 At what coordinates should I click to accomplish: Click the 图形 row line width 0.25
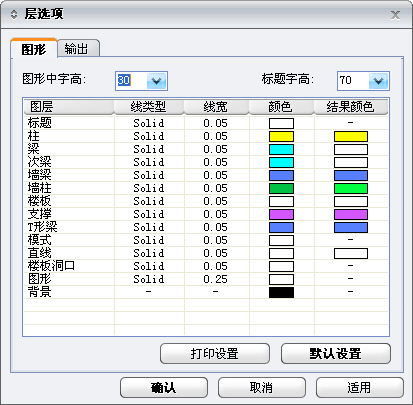pyautogui.click(x=215, y=279)
